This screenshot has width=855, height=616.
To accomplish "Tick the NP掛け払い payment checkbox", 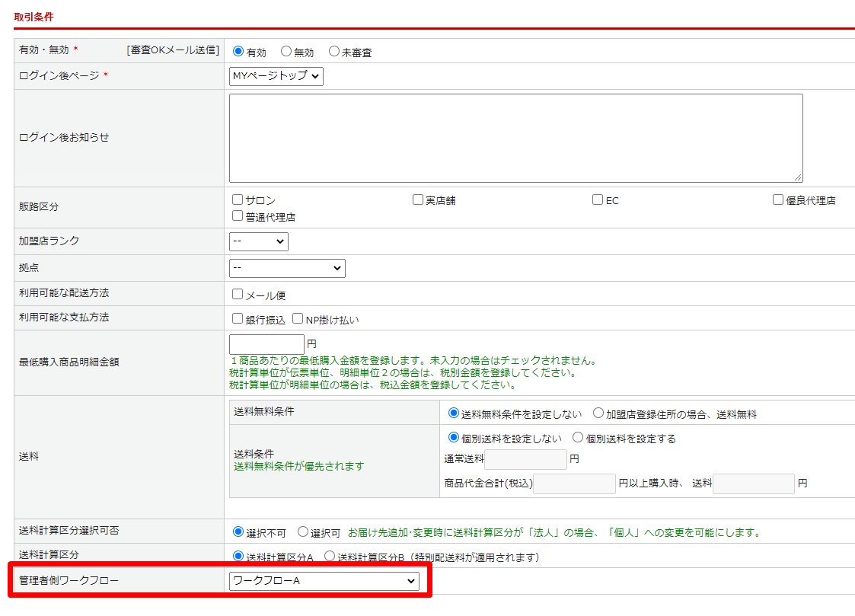I will (x=298, y=319).
